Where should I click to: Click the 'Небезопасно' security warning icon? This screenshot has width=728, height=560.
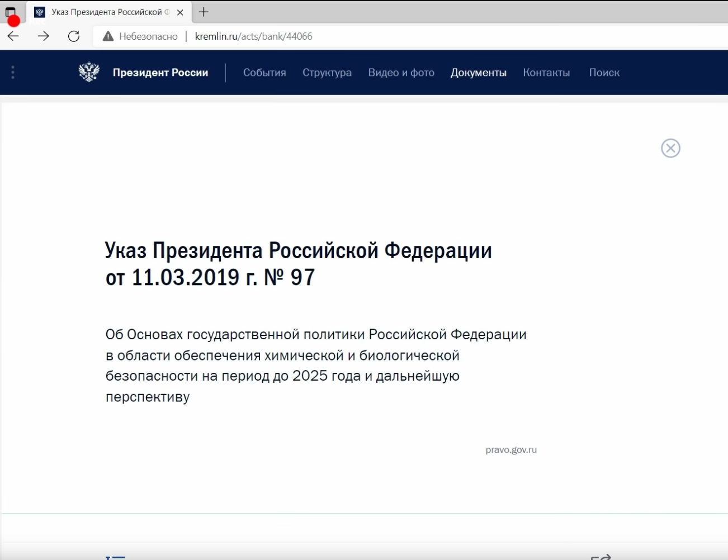pyautogui.click(x=108, y=36)
